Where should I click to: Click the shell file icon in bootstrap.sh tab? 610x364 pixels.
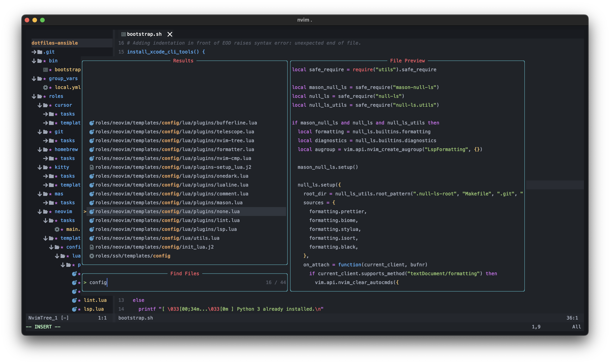point(123,34)
